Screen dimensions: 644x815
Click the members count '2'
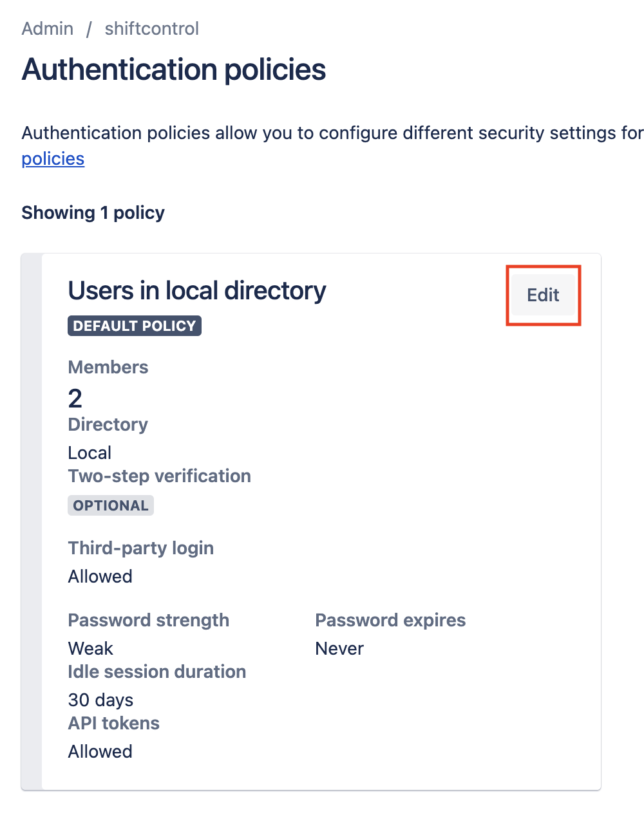[75, 398]
